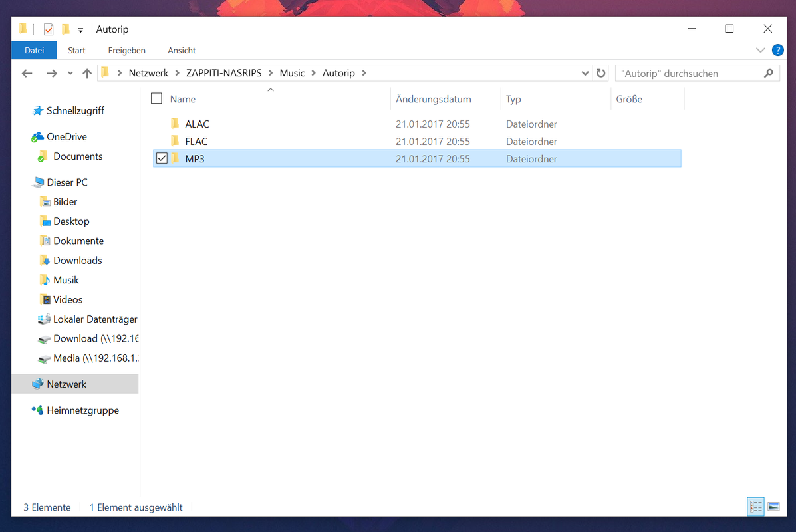Screen dimensions: 796x532
Task: Sort by the Name column header
Action: 183,99
